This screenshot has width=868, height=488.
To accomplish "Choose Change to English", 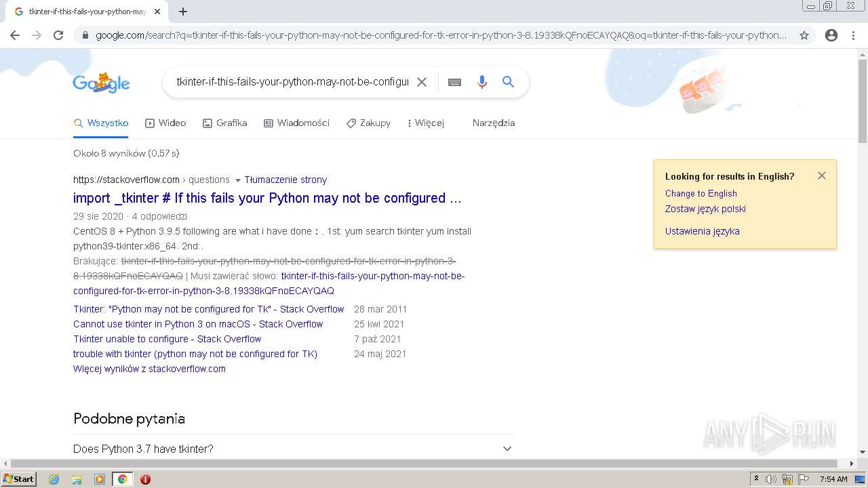I will [x=701, y=193].
